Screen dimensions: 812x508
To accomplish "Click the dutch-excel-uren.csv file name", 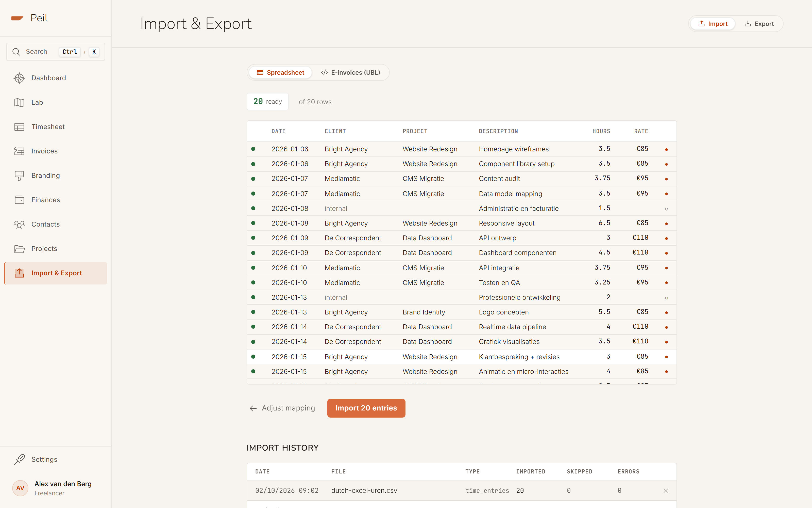I will click(x=364, y=490).
